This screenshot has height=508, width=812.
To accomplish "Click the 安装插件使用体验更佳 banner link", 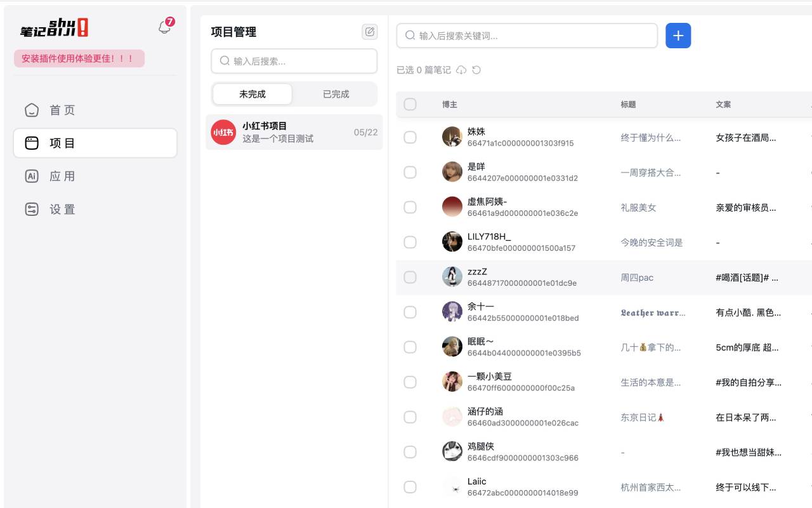I will coord(79,58).
